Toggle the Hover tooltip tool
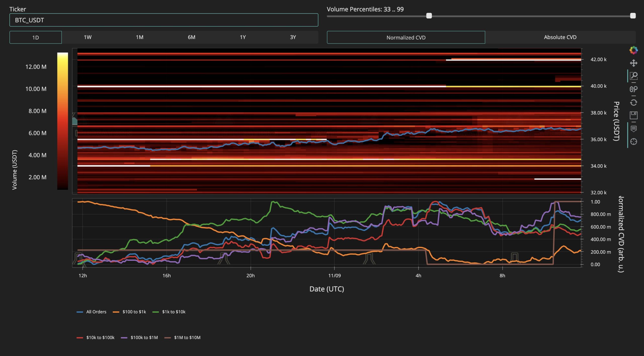This screenshot has width=644, height=356. click(633, 129)
